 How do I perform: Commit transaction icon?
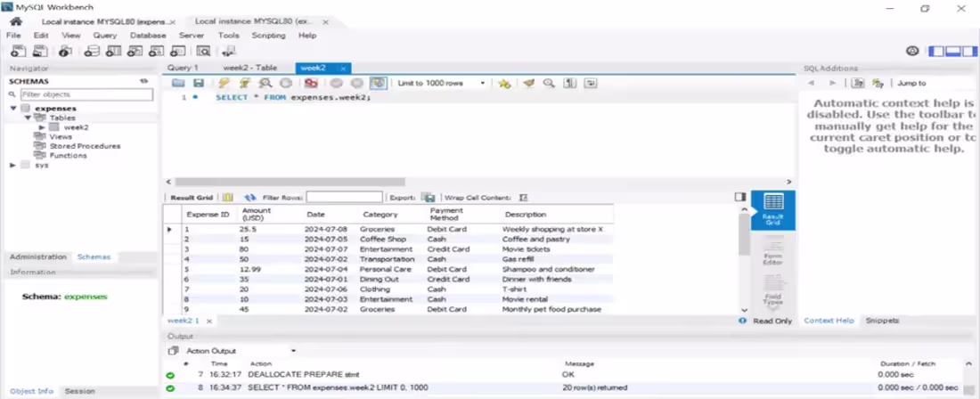click(x=336, y=83)
